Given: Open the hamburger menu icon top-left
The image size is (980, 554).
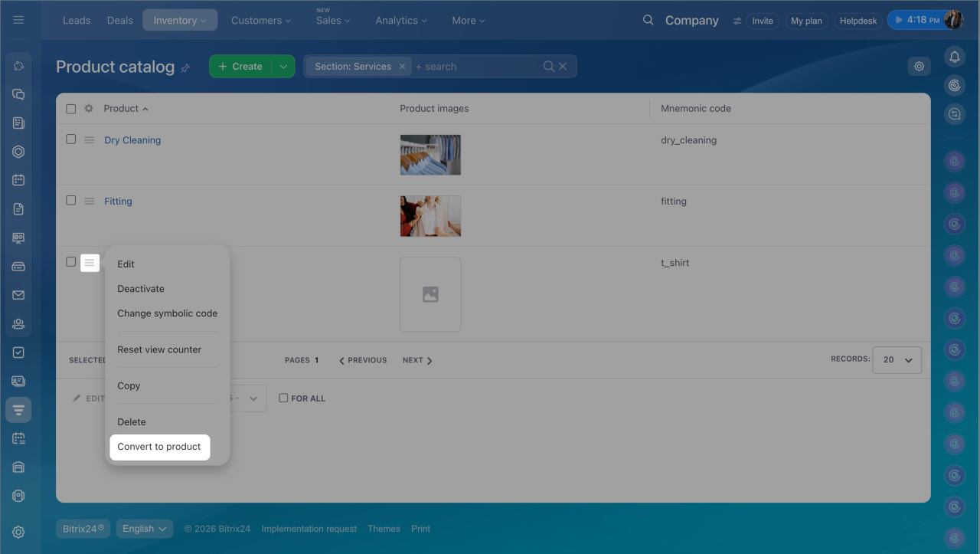Looking at the screenshot, I should click(18, 20).
